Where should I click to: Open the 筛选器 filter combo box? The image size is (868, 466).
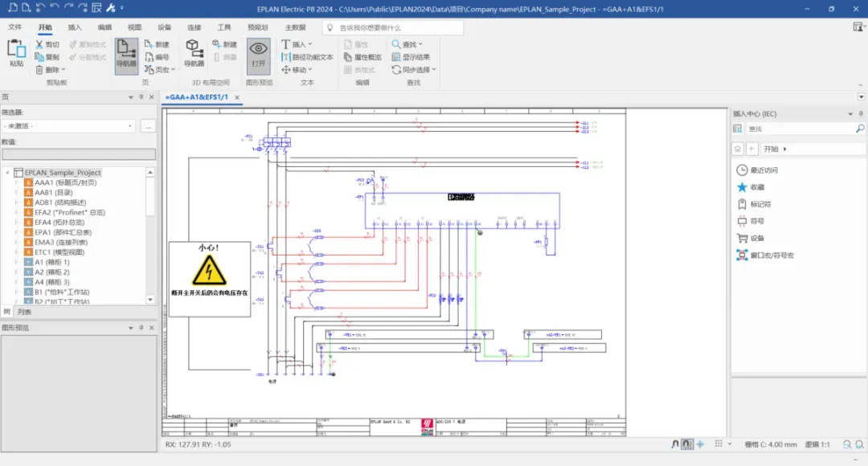(68, 126)
